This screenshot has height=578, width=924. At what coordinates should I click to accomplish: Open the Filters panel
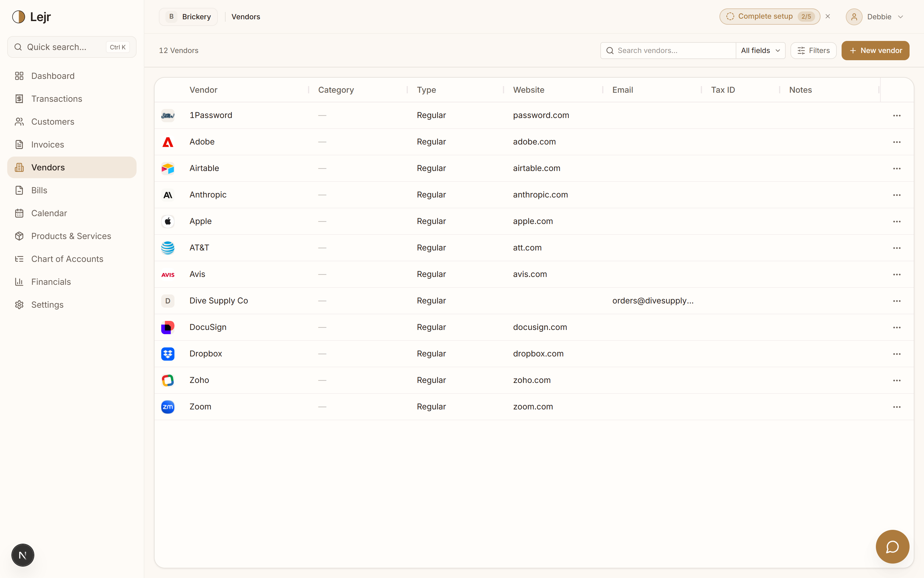tap(813, 51)
